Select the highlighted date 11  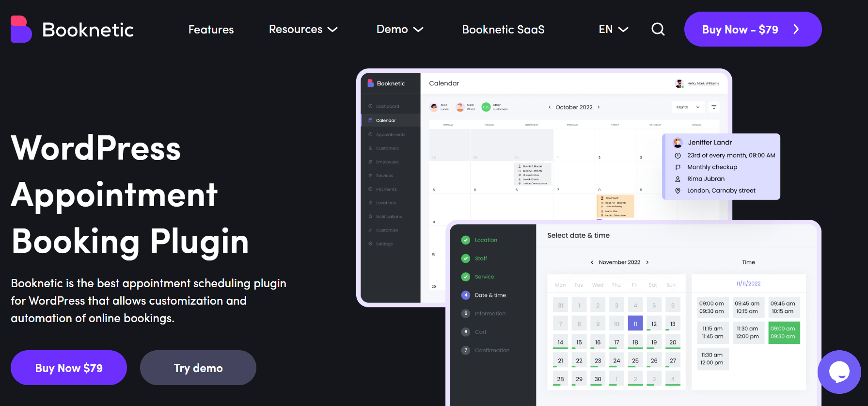(x=635, y=324)
